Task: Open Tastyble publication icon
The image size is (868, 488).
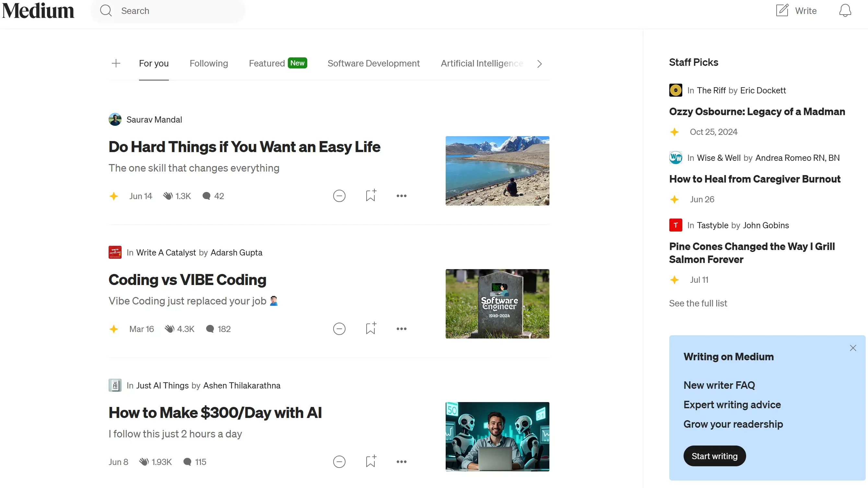Action: pyautogui.click(x=675, y=225)
